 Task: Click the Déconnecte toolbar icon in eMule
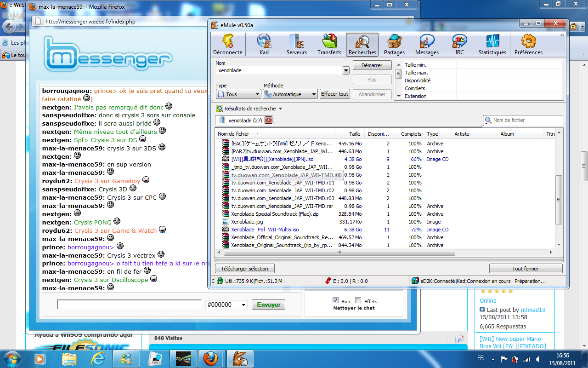pyautogui.click(x=227, y=45)
